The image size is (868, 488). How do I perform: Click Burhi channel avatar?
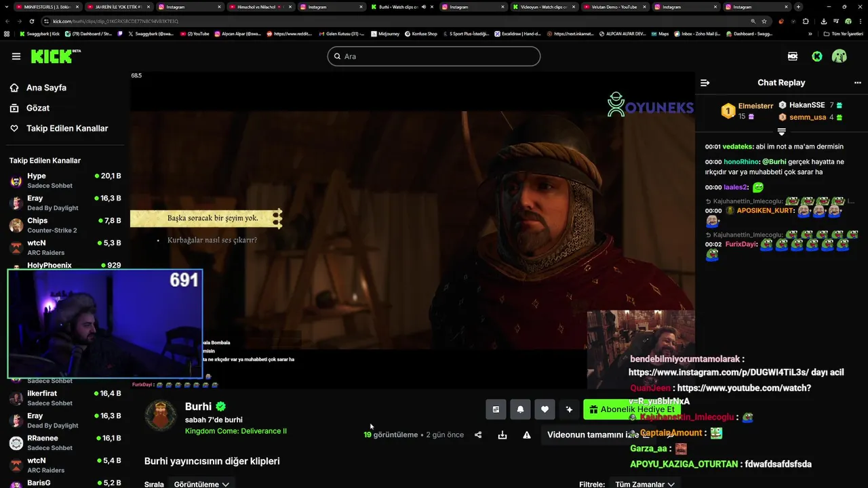[161, 415]
